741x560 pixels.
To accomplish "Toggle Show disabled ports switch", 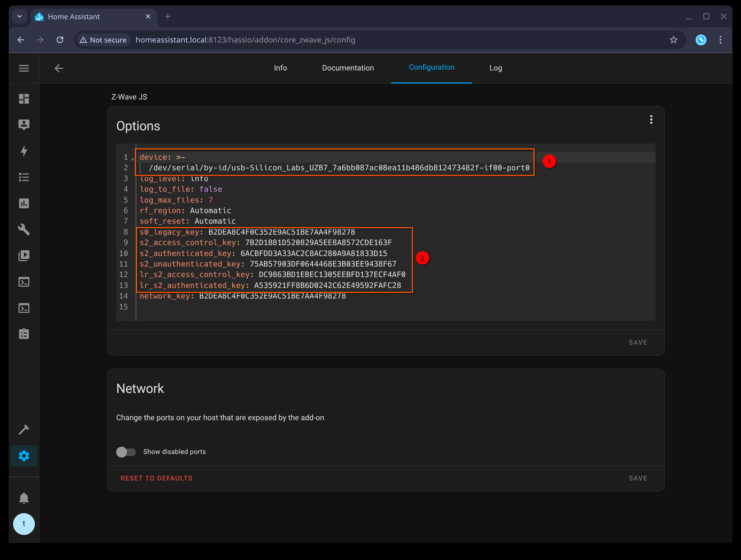I will 126,452.
